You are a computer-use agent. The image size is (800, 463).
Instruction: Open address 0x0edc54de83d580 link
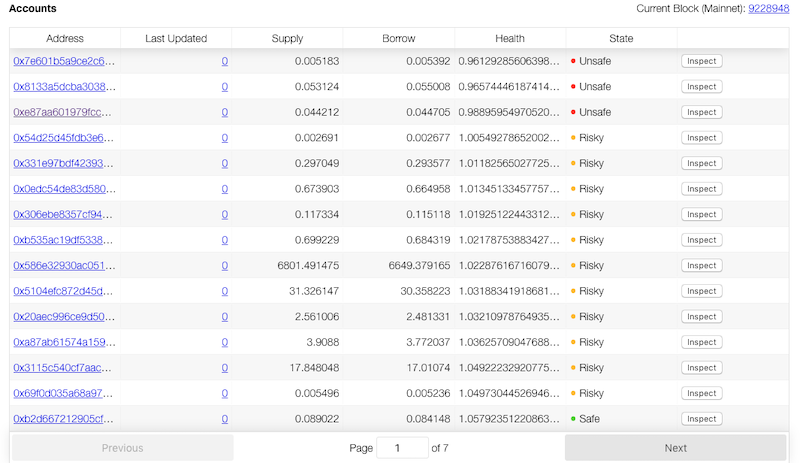pos(64,189)
